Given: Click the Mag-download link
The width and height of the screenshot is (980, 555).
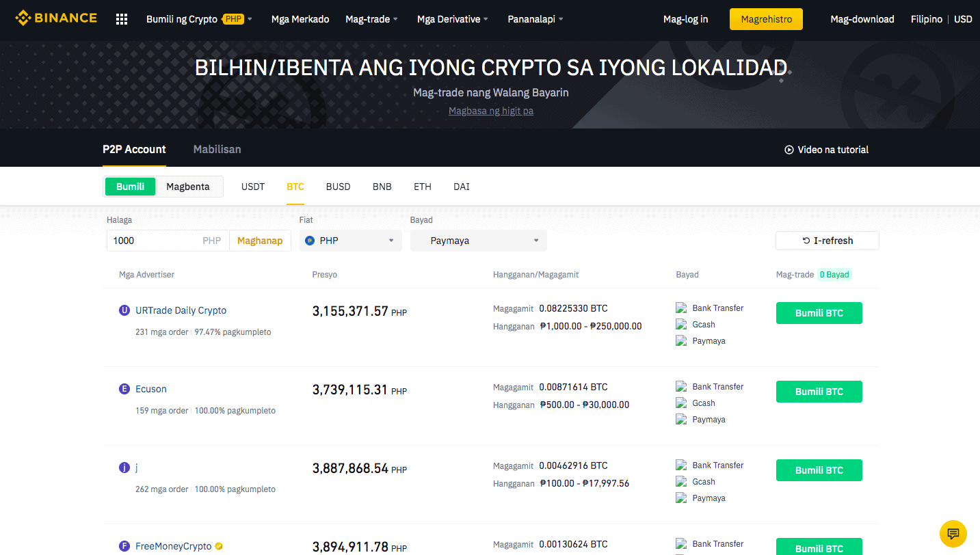Looking at the screenshot, I should pyautogui.click(x=862, y=19).
